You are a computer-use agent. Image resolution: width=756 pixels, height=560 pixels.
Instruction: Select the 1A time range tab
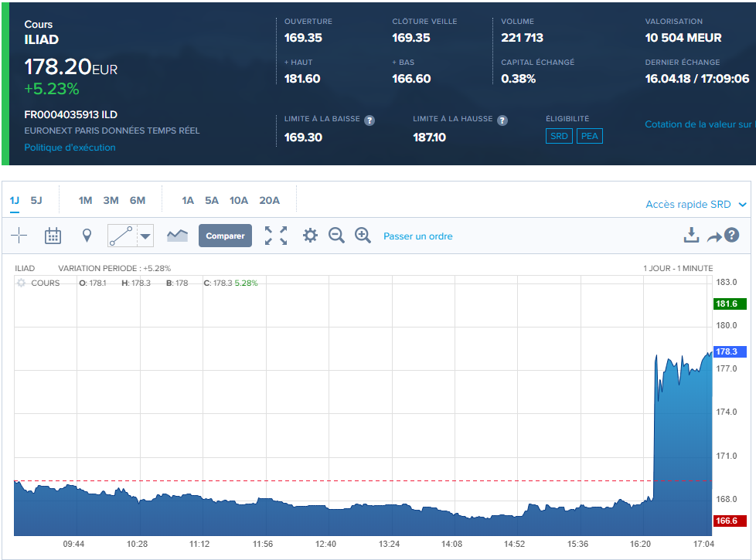188,201
